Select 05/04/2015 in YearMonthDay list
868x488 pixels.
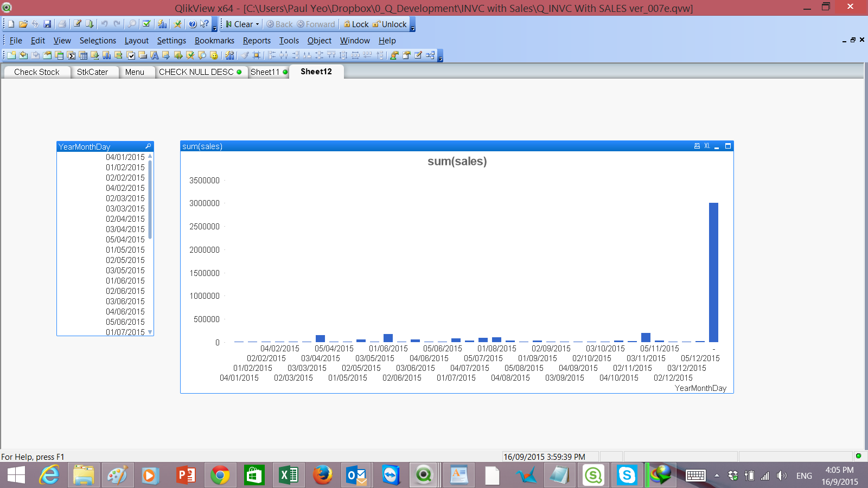pos(103,240)
